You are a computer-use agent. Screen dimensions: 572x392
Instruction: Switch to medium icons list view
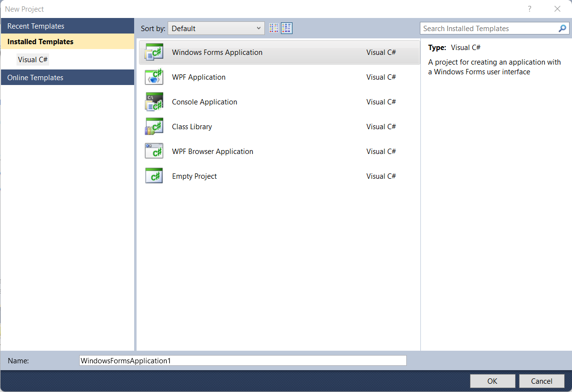point(287,28)
